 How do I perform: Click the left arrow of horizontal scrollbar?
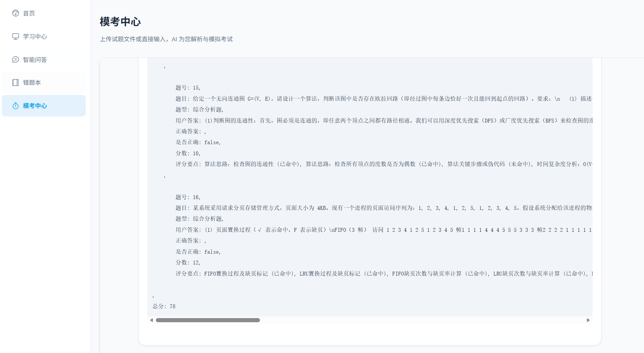pyautogui.click(x=152, y=320)
